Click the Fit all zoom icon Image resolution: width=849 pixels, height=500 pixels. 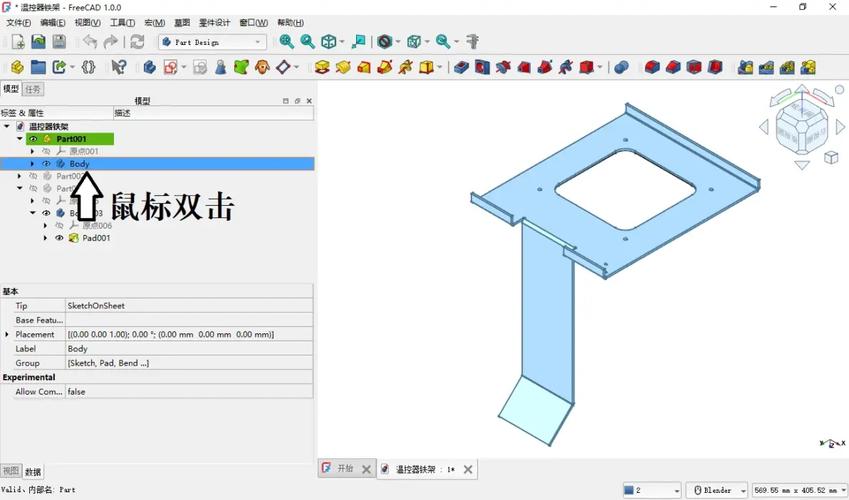coord(287,42)
